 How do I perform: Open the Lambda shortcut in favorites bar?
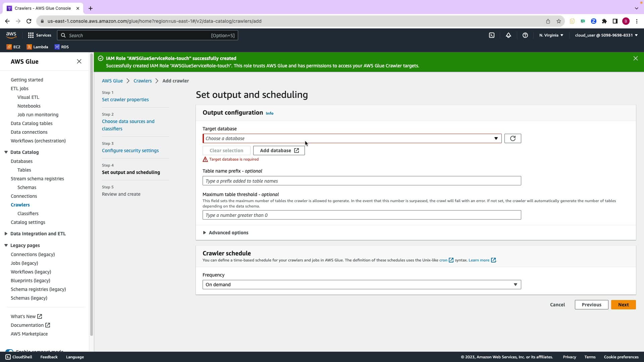click(x=37, y=47)
